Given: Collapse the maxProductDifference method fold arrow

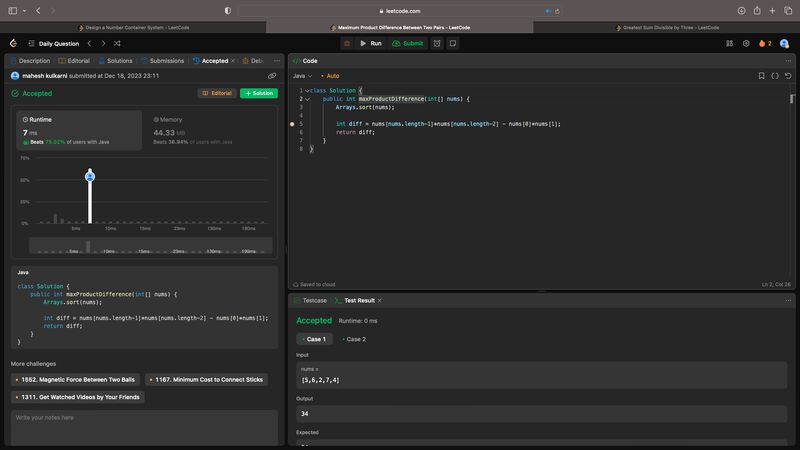Looking at the screenshot, I should pos(307,99).
